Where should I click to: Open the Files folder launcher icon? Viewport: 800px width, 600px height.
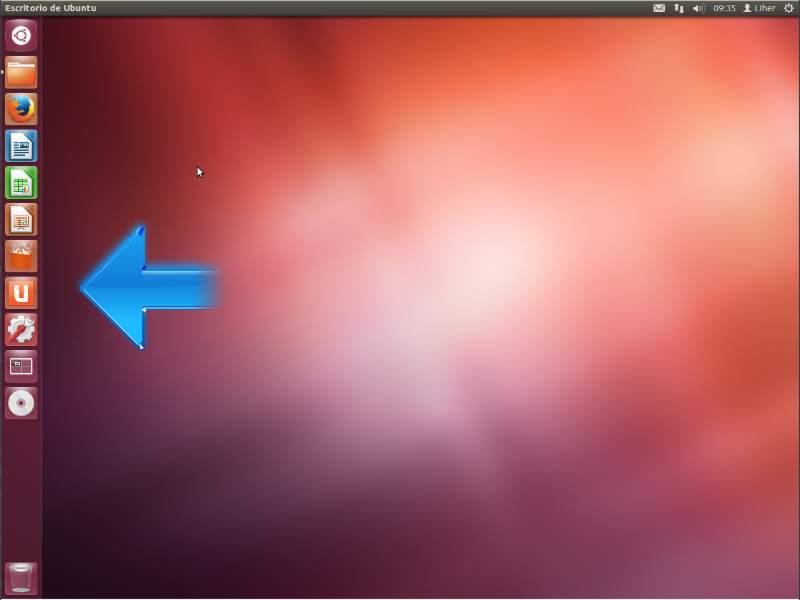pyautogui.click(x=21, y=72)
